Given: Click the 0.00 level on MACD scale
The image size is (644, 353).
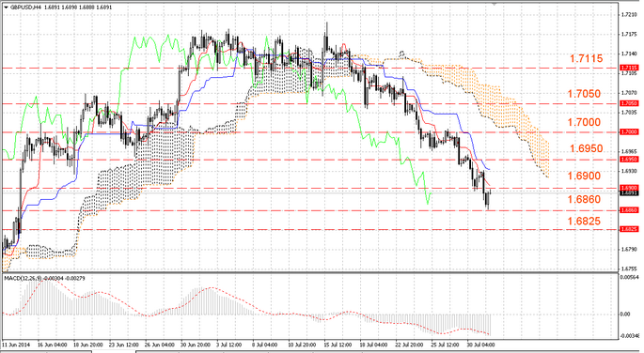Looking at the screenshot, I should click(625, 315).
